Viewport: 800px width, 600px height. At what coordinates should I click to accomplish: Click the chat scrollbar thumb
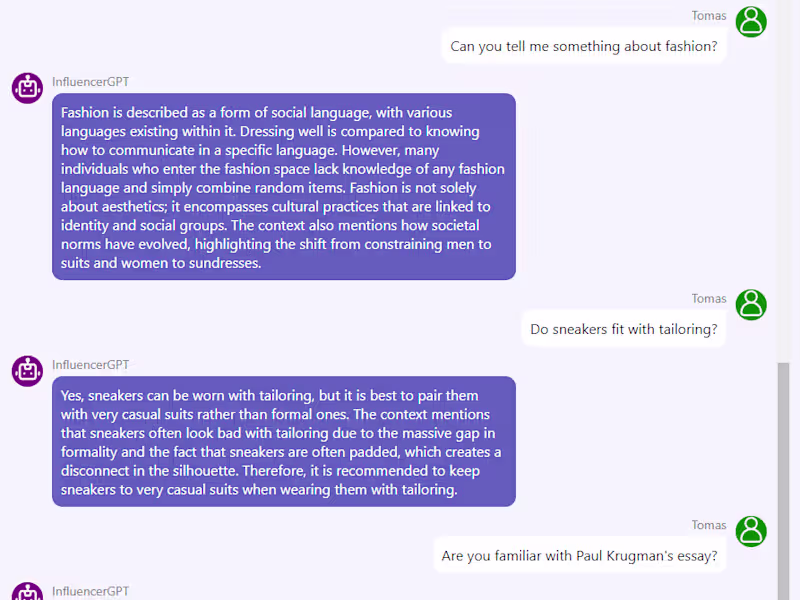(x=784, y=480)
